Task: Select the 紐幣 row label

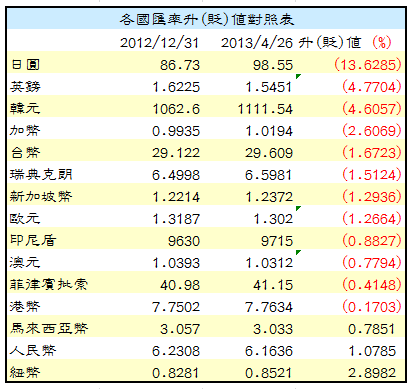Action: pos(25,373)
